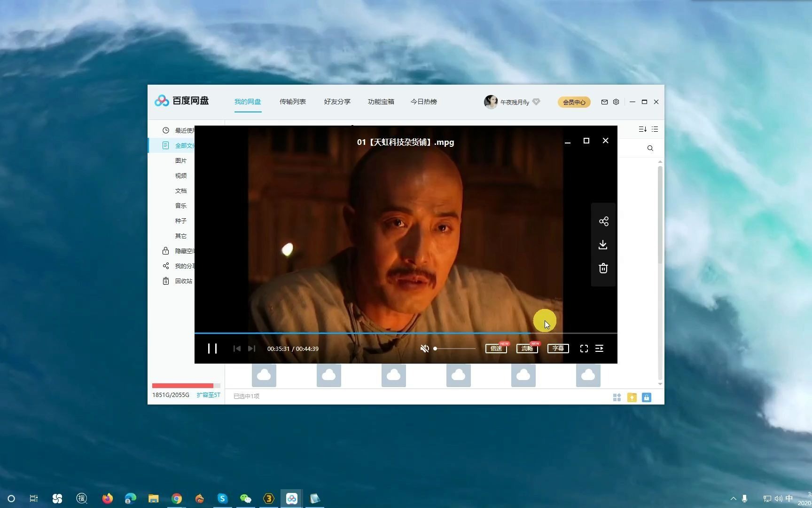Delete the video with trash icon
This screenshot has height=508, width=812.
coord(603,268)
